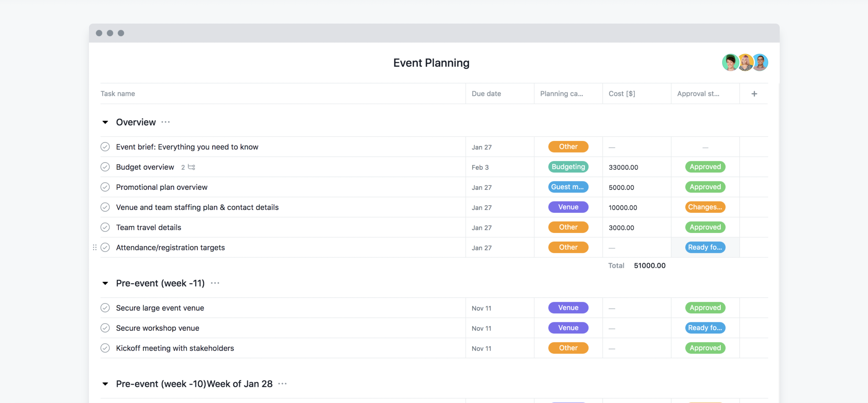868x403 pixels.
Task: Open Pre-event (week -11) section options dots
Action: pos(215,283)
